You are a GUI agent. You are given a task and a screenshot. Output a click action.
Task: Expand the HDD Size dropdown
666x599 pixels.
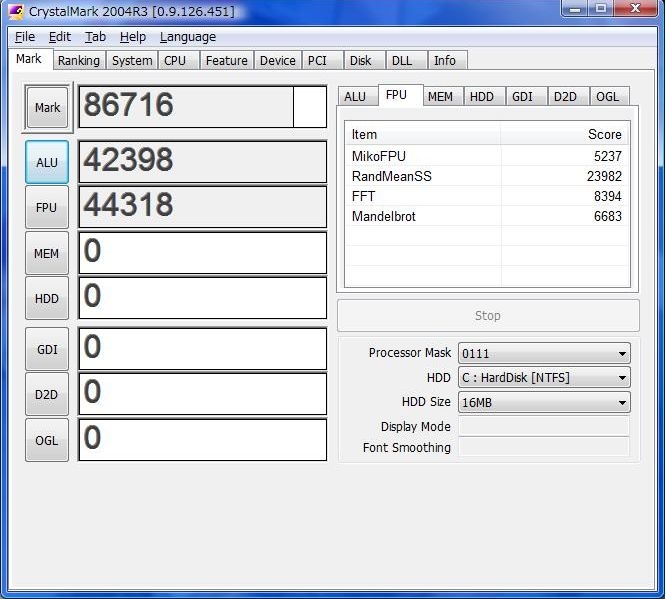click(544, 402)
